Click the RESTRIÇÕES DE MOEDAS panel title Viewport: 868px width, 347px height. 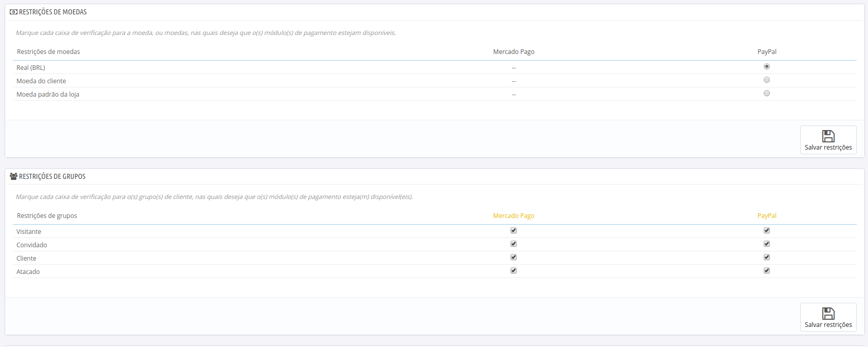53,12
